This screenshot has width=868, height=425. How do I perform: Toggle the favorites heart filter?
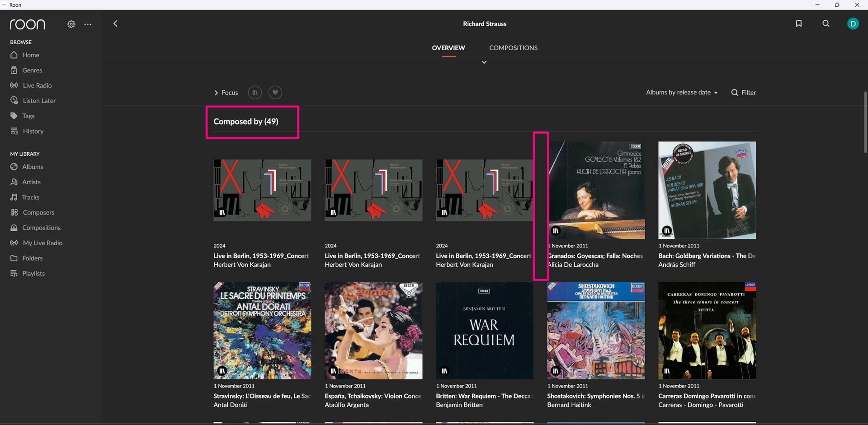pos(275,93)
